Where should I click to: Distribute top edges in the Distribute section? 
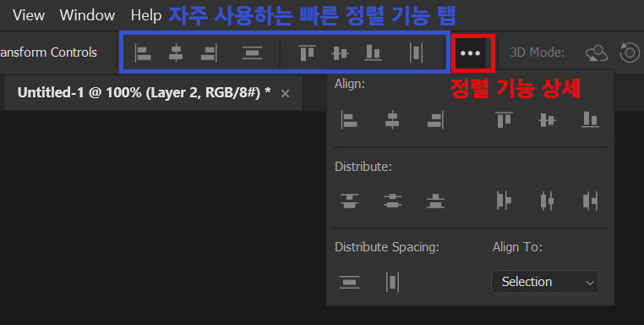(349, 201)
